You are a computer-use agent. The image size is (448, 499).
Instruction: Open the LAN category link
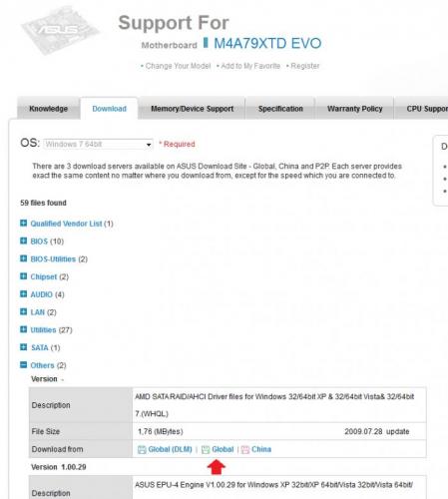click(x=38, y=312)
